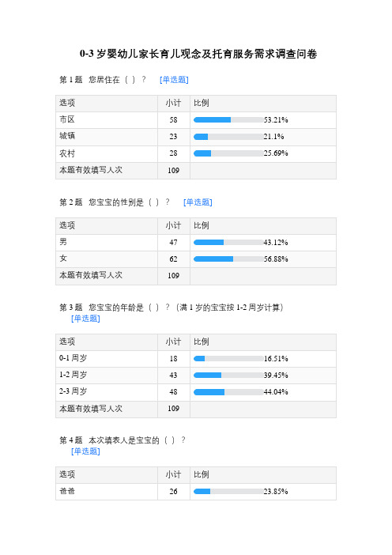392x555 pixels.
Task: Click the 0-1 周岁 option row label
Action: pyautogui.click(x=73, y=358)
